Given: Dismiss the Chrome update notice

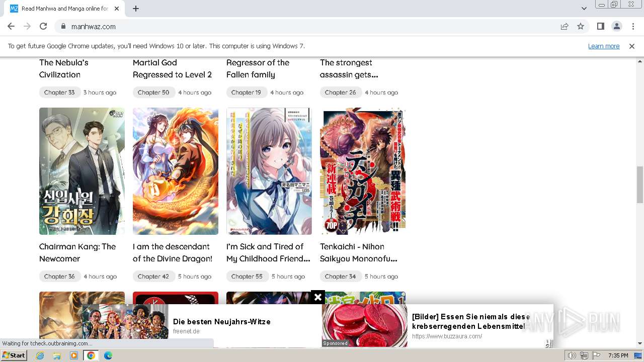Looking at the screenshot, I should [x=632, y=46].
